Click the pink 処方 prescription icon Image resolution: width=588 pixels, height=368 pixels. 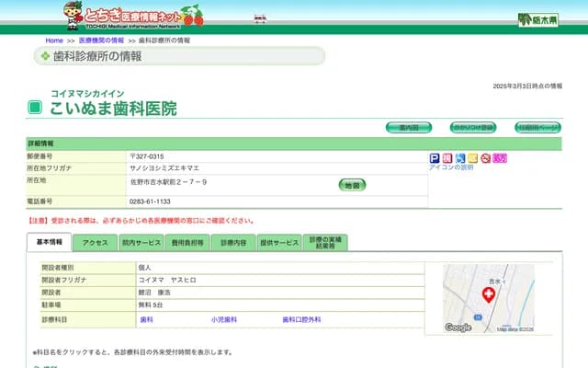pyautogui.click(x=500, y=158)
